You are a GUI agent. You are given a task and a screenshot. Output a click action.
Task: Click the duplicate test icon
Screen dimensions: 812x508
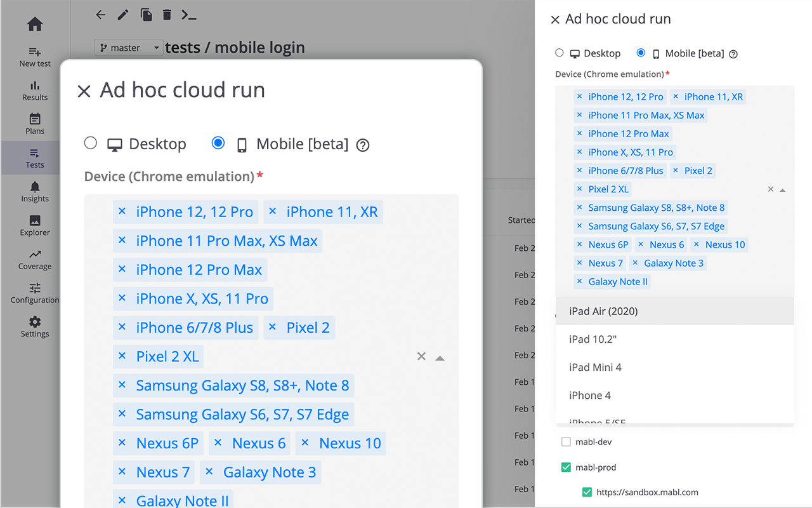tap(146, 15)
